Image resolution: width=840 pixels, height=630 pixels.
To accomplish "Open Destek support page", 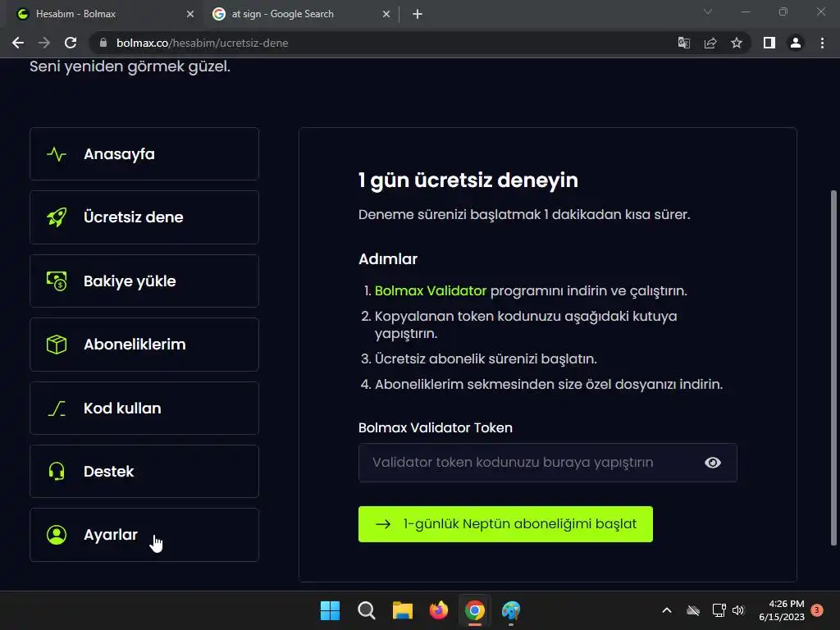I will click(x=144, y=472).
